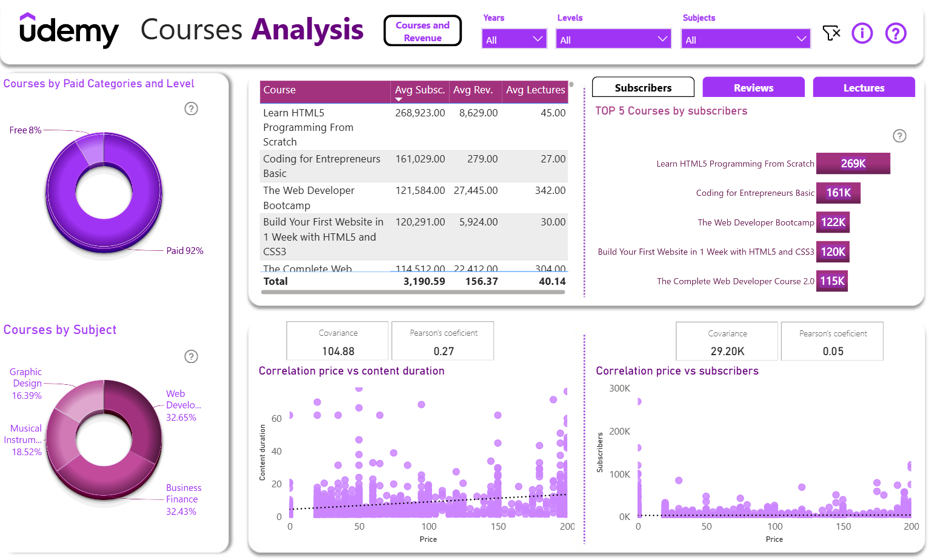Click the sort arrow under Avg Subsc. header
The image size is (929, 560).
[x=399, y=99]
